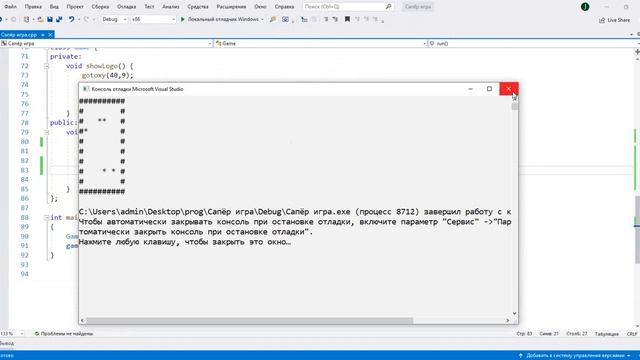Maximize the debug console window
Image resolution: width=640 pixels, height=360 pixels.
pos(489,89)
